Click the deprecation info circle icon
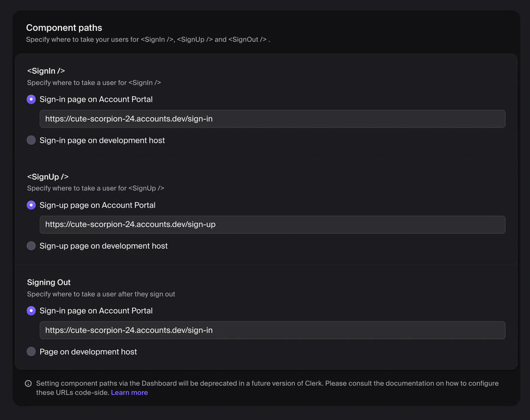Screen dimensions: 530x420 [x=29, y=383]
